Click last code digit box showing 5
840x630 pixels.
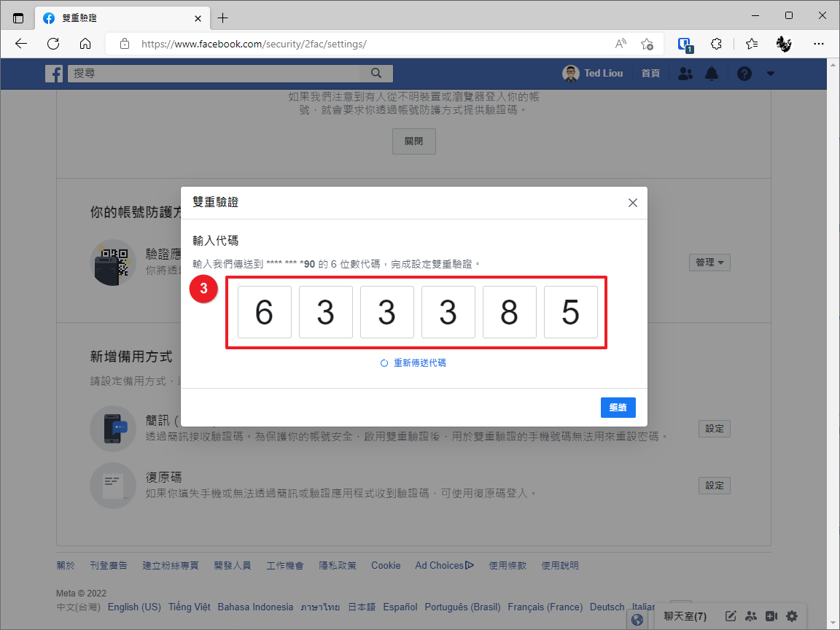point(570,312)
